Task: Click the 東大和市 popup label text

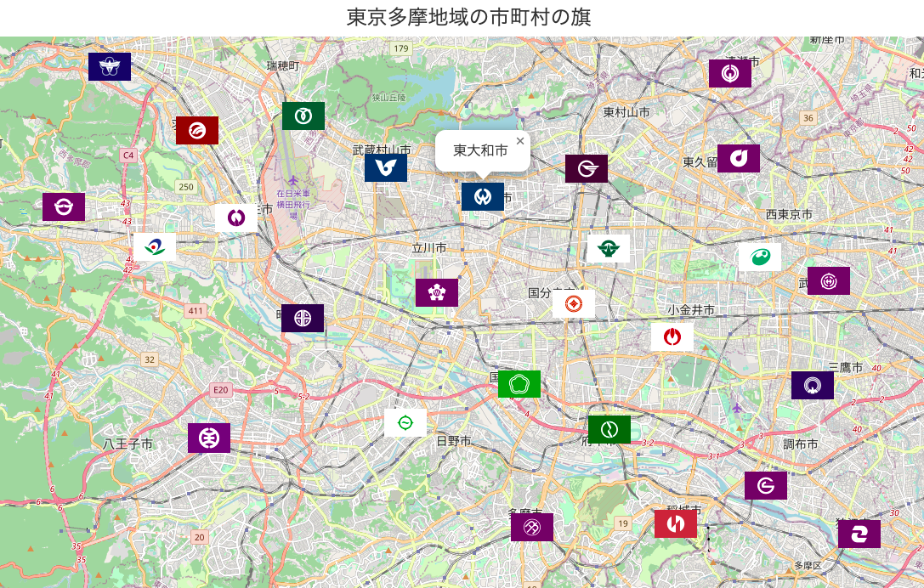Action: click(480, 150)
